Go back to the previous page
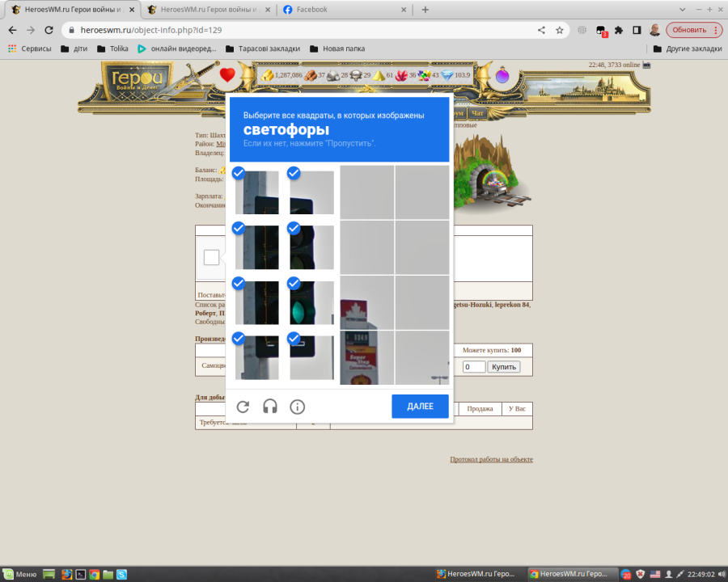Image resolution: width=728 pixels, height=582 pixels. (12, 30)
